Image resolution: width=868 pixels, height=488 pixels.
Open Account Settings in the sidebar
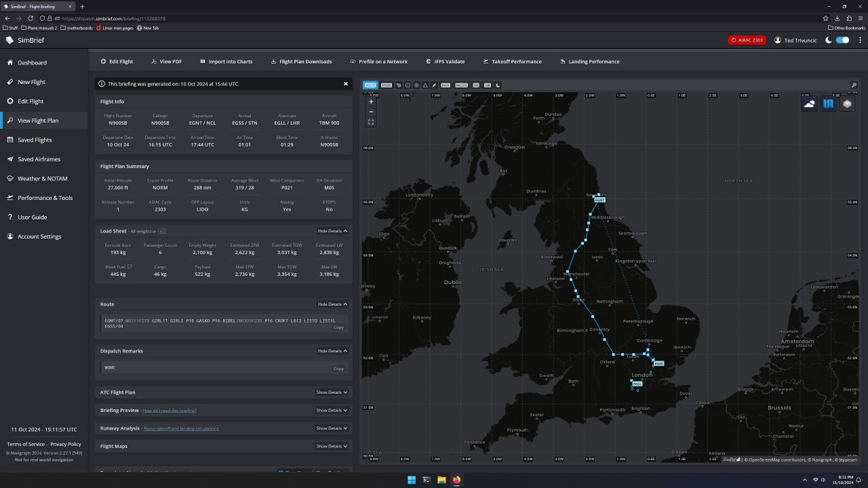pyautogui.click(x=44, y=237)
